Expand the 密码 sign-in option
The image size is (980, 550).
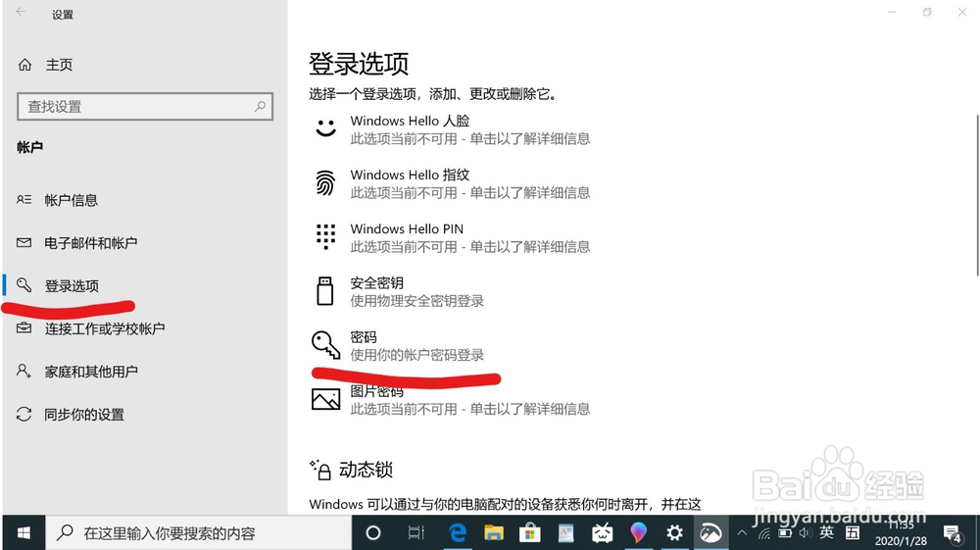(x=398, y=346)
